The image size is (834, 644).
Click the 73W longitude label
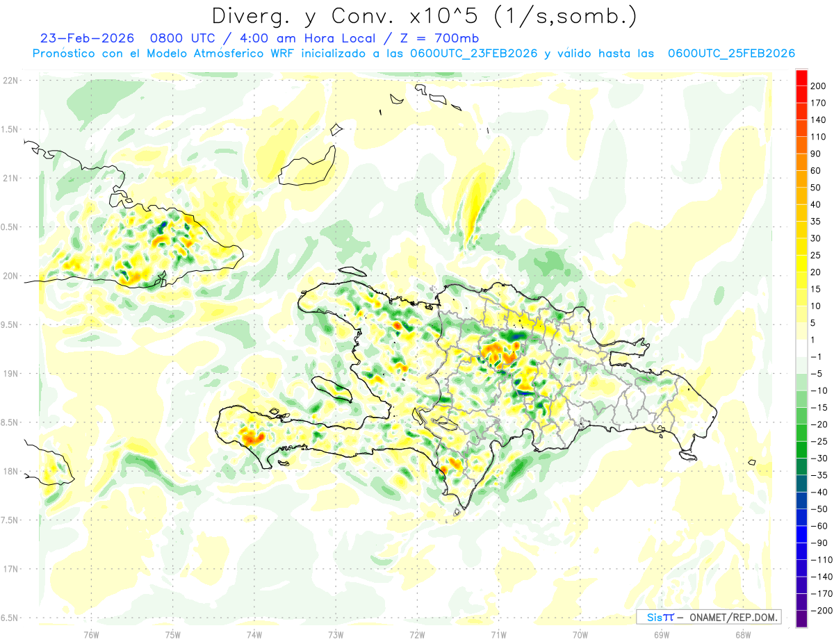(336, 634)
